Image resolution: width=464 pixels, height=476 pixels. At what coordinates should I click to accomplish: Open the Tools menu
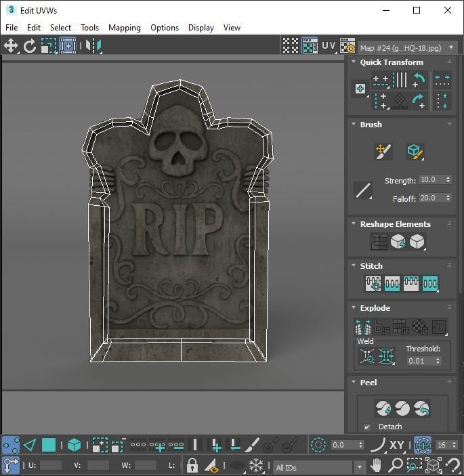pos(89,28)
